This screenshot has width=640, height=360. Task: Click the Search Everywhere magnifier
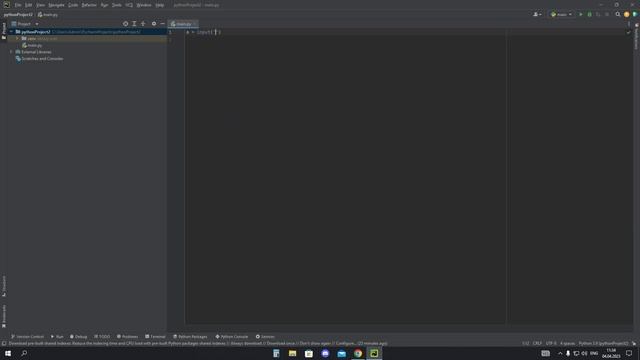[618, 14]
